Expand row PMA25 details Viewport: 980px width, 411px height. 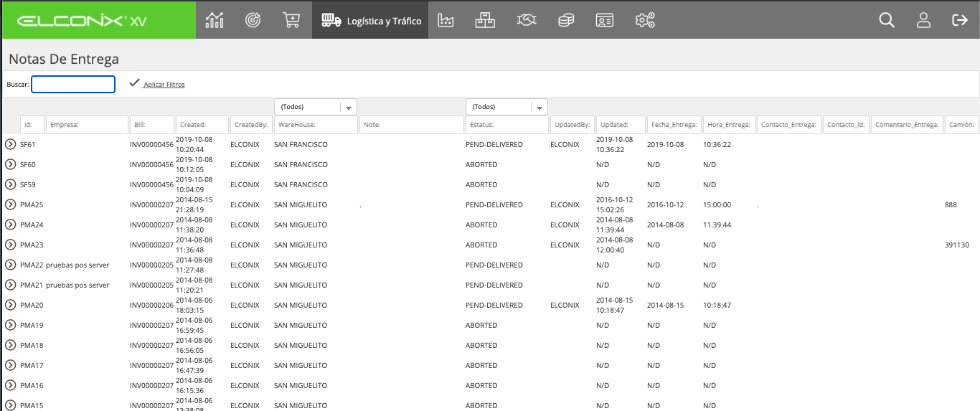pyautogui.click(x=11, y=204)
